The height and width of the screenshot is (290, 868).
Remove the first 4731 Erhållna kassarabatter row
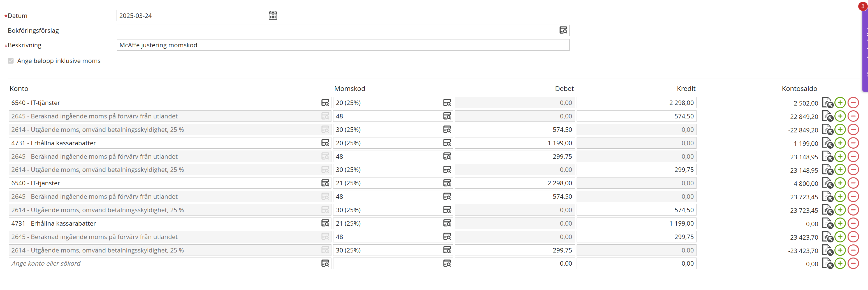point(853,143)
